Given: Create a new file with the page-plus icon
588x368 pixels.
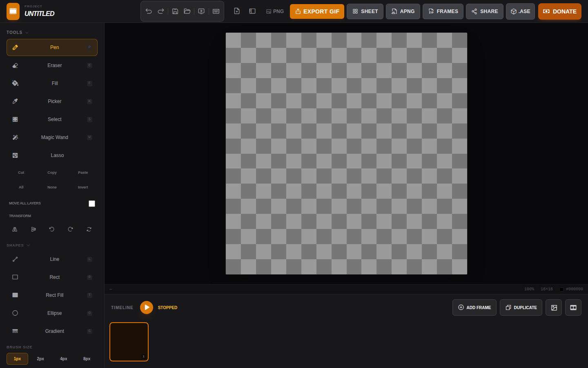Looking at the screenshot, I should [237, 11].
